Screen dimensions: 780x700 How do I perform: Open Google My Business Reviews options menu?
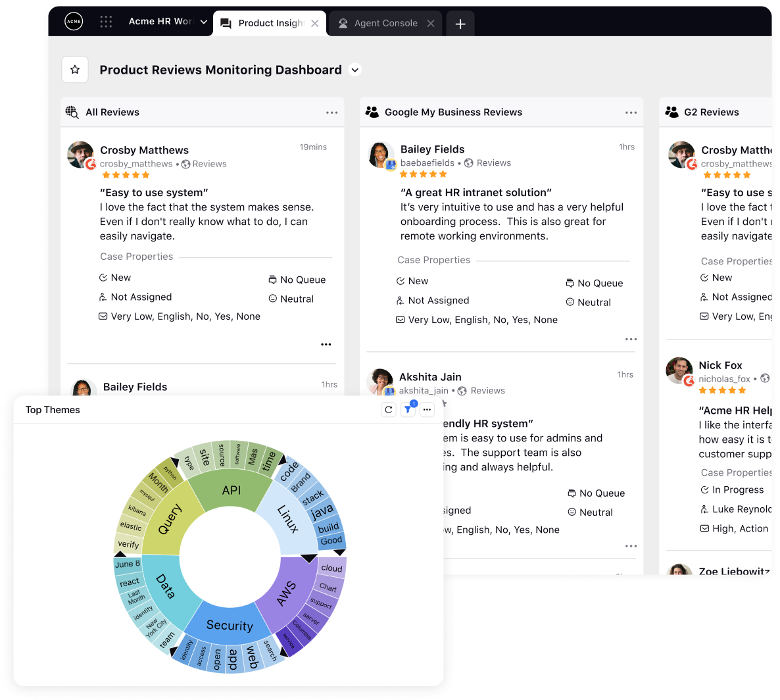631,113
